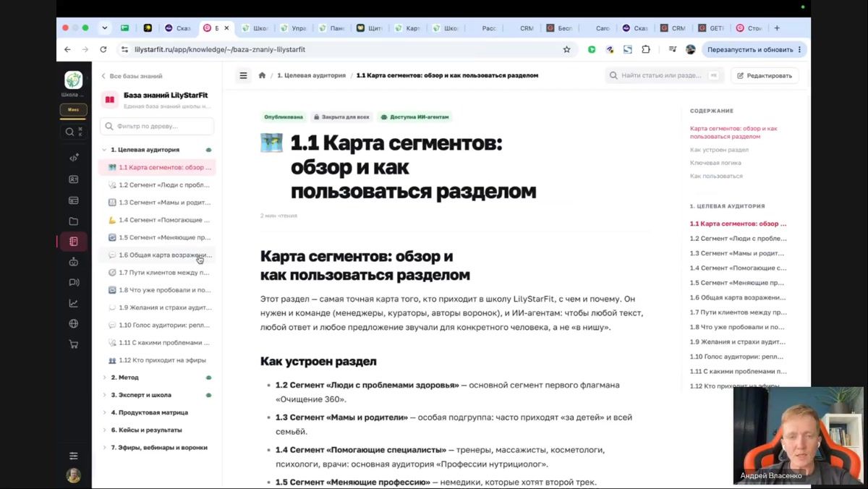868x489 pixels.
Task: Open '1.4 Сегмент «Помогающие' tree item
Action: point(157,220)
